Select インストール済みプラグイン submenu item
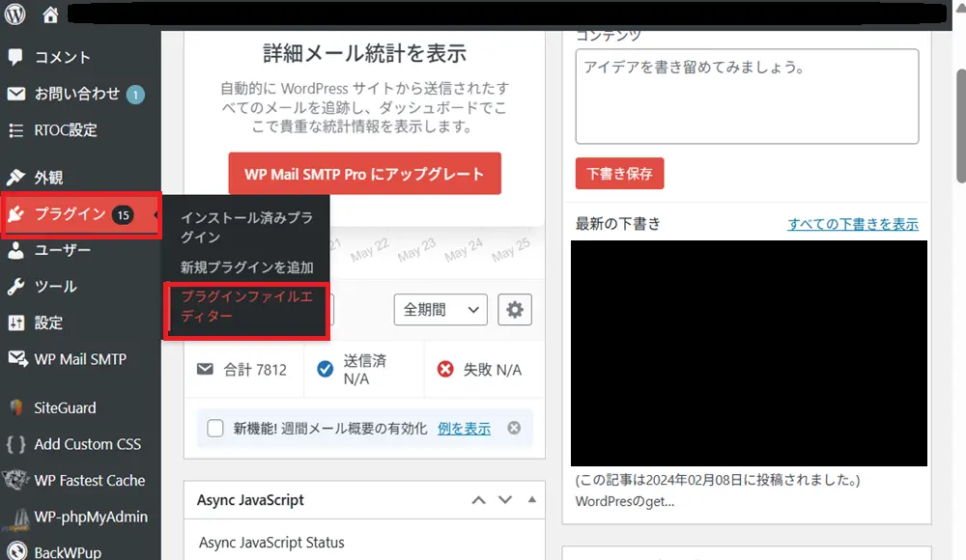Screen dimensions: 966x560 tap(246, 227)
